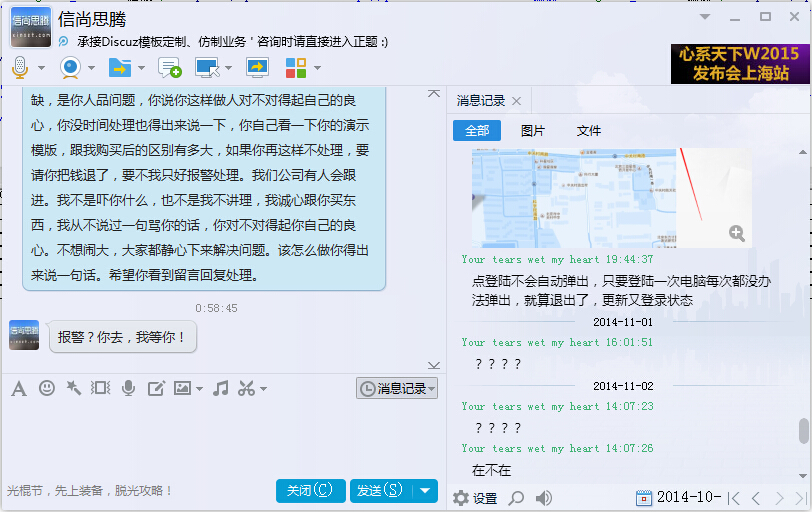This screenshot has height=512, width=812.
Task: Expand apps grid dropdown arrow
Action: (x=317, y=68)
